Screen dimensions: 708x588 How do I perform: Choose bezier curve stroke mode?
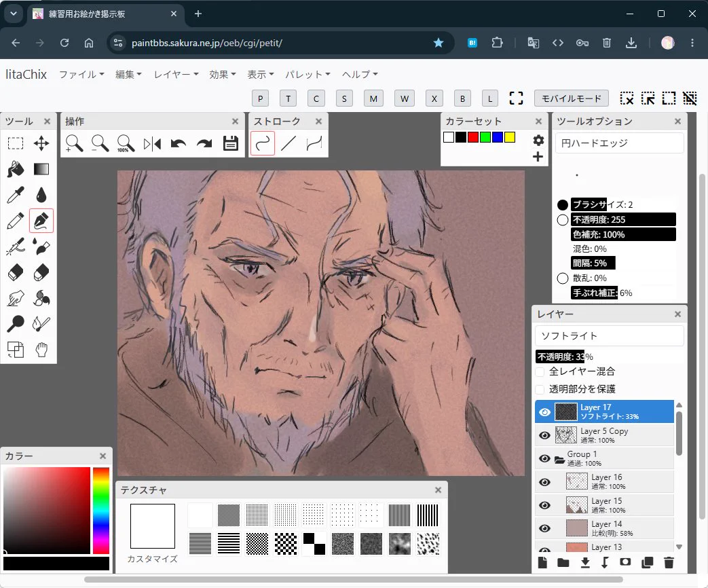pos(314,144)
